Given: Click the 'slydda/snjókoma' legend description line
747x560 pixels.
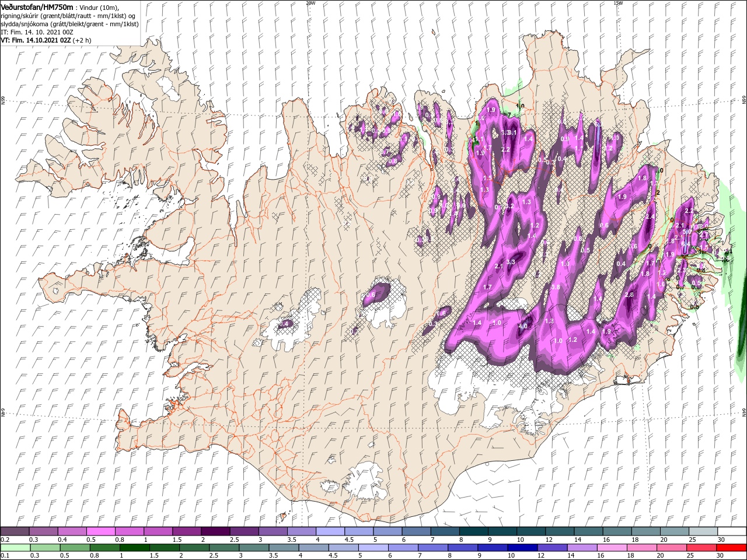Looking at the screenshot, I should 69,24.
